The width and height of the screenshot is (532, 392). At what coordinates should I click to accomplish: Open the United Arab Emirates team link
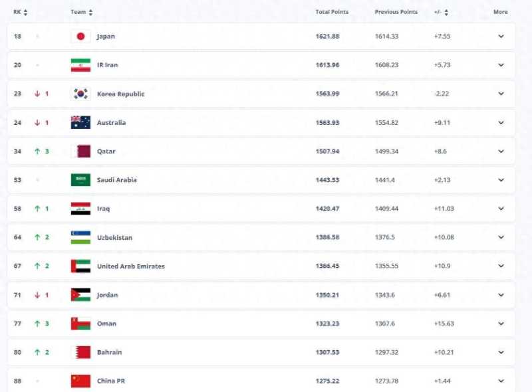(130, 266)
